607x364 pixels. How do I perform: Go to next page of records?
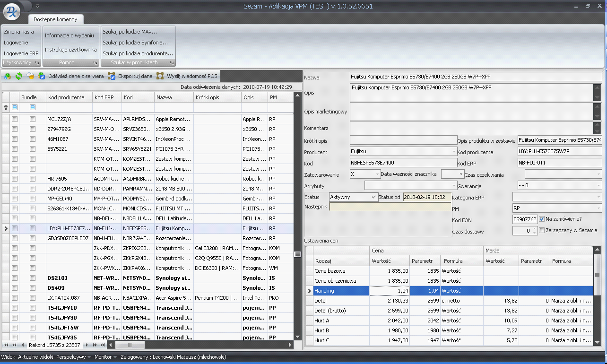(95, 345)
